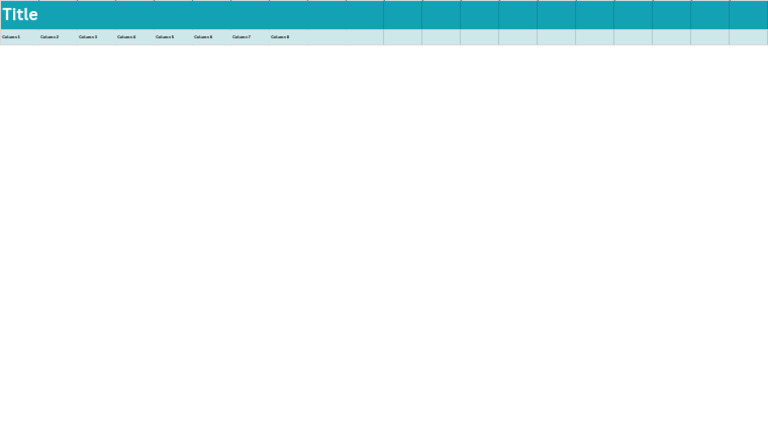Select the Column 2 header cell
768x431 pixels.
click(x=58, y=37)
